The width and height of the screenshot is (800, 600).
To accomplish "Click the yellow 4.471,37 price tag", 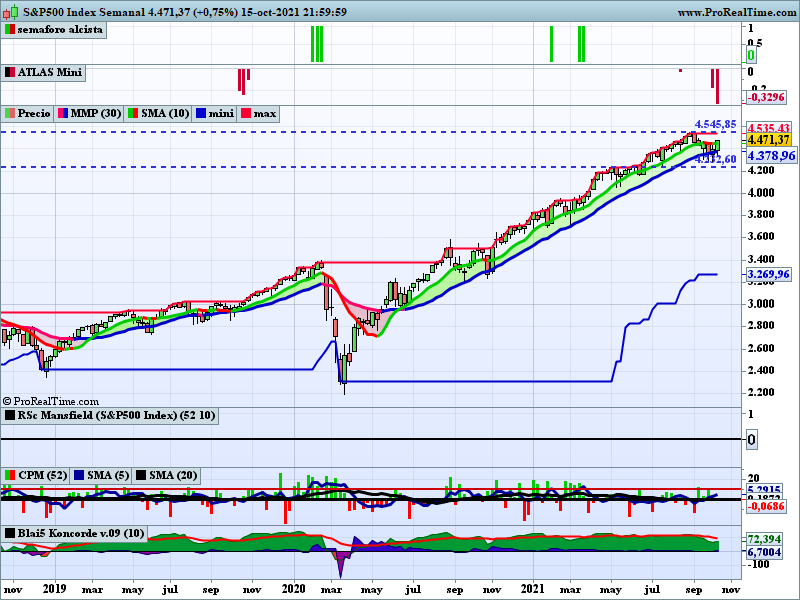I will click(x=768, y=140).
